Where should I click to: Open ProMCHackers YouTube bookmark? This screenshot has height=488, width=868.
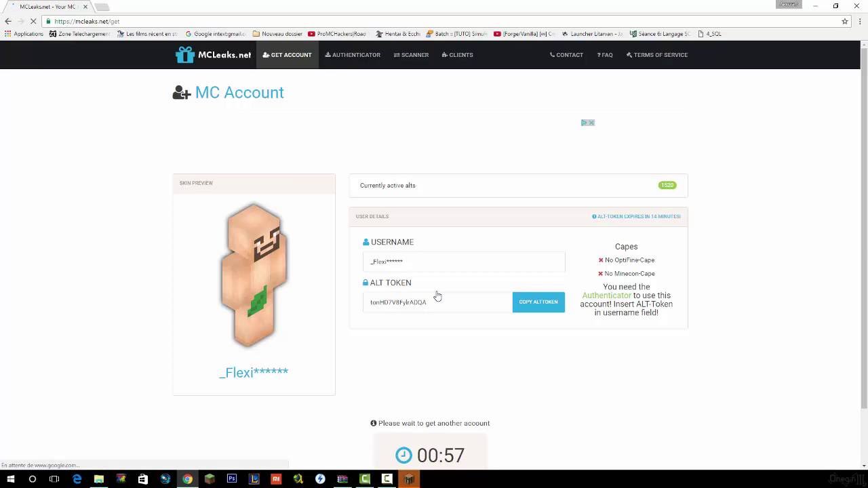[336, 34]
